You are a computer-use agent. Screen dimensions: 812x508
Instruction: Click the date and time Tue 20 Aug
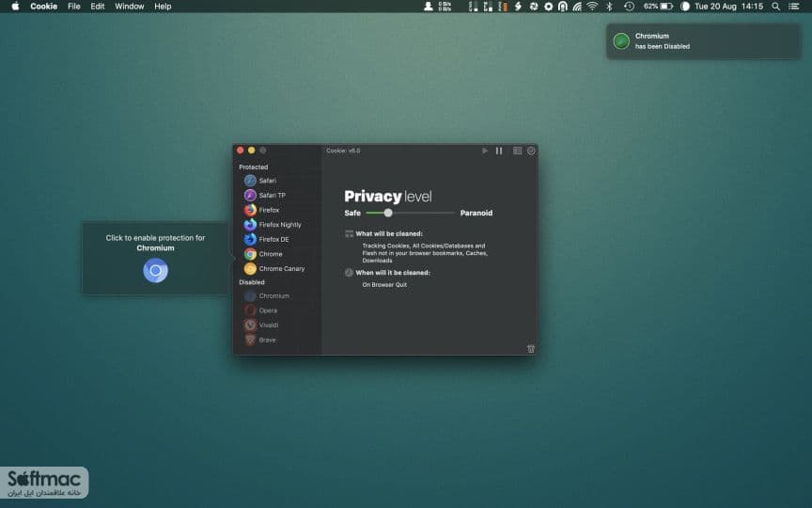[x=728, y=7]
